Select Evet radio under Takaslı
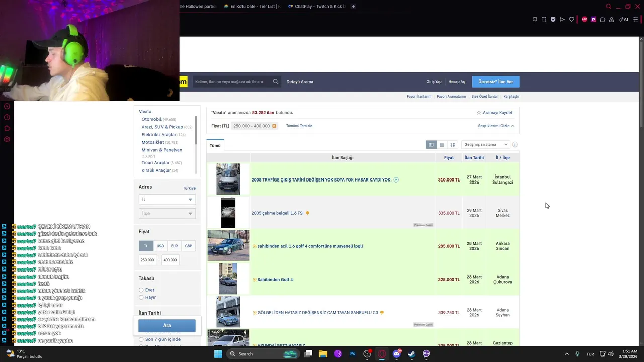The height and width of the screenshot is (362, 644). [141, 290]
